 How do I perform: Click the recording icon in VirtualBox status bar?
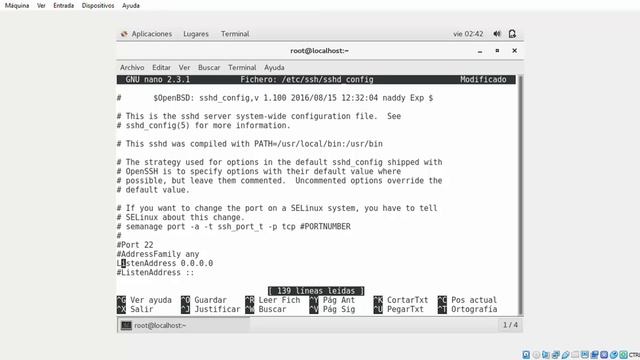pos(594,355)
